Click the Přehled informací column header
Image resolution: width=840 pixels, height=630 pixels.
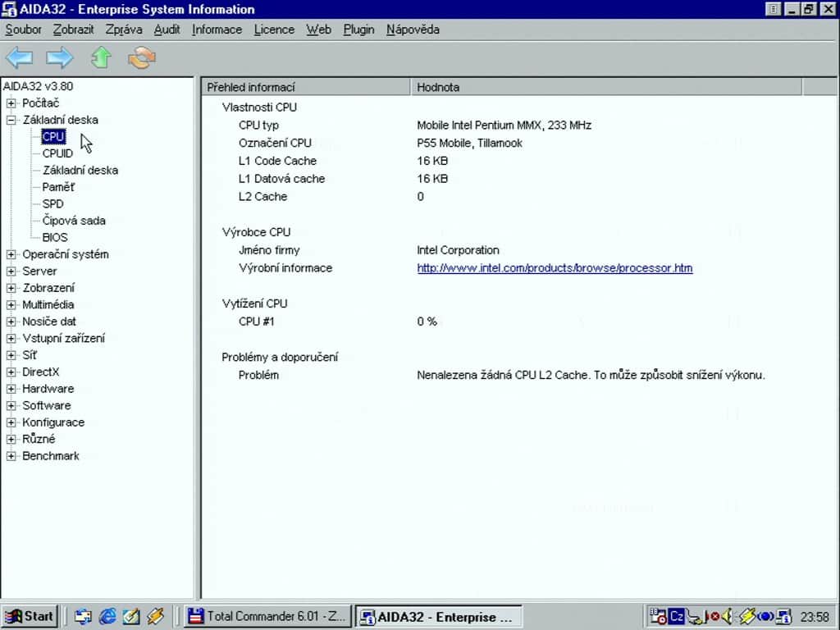pyautogui.click(x=306, y=87)
